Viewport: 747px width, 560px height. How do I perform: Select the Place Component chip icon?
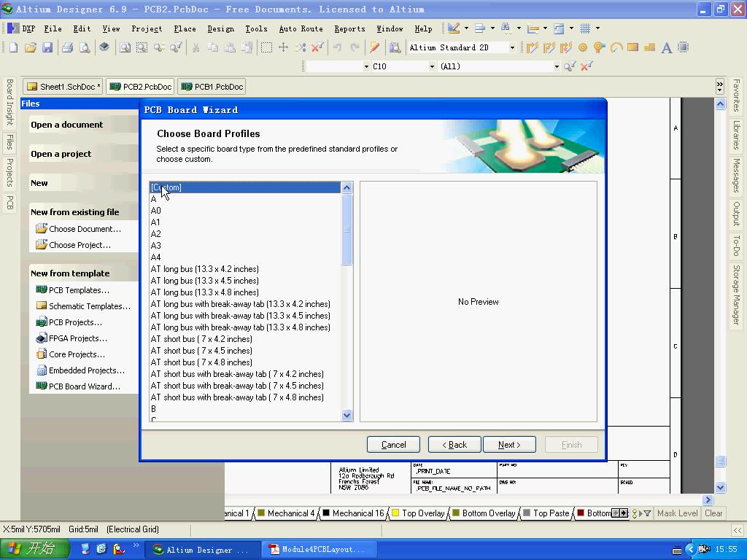tap(683, 47)
